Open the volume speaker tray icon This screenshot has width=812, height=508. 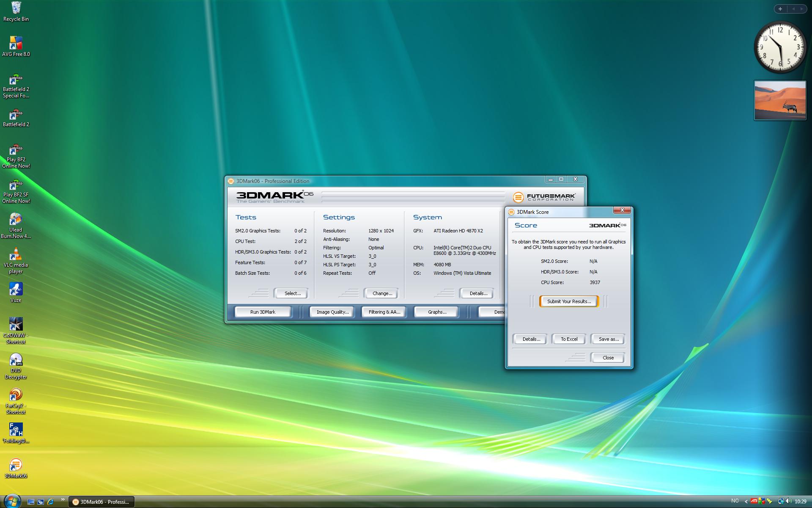pyautogui.click(x=788, y=501)
